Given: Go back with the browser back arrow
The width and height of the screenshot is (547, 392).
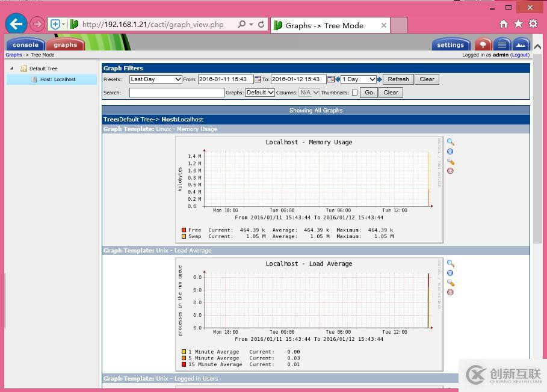Looking at the screenshot, I should [x=16, y=24].
